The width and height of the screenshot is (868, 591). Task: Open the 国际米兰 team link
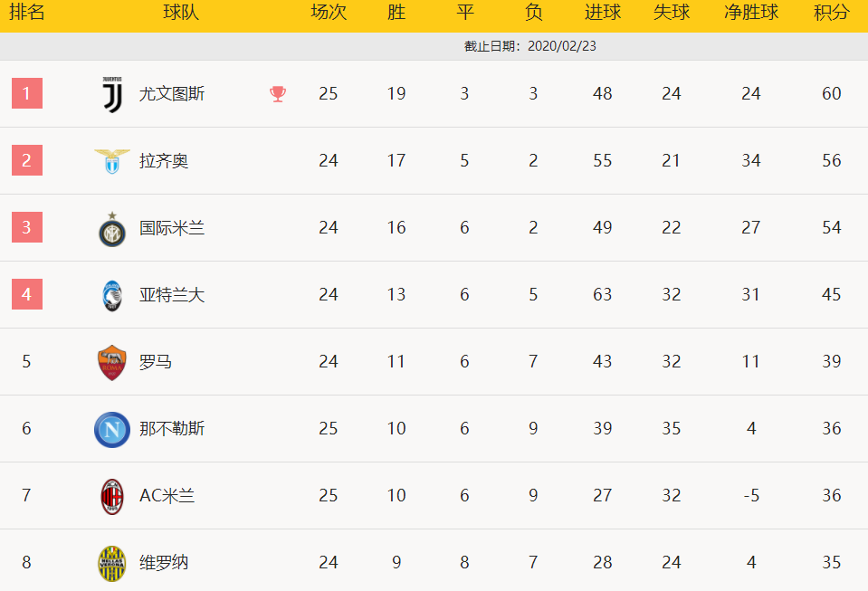(x=172, y=228)
